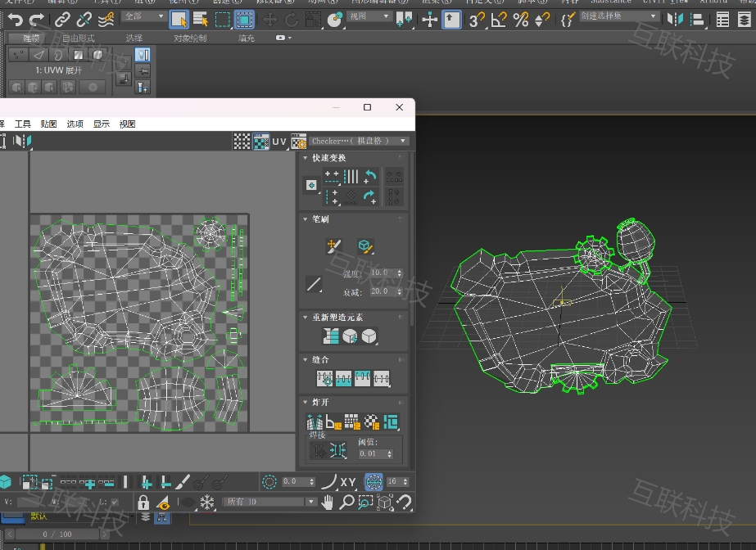This screenshot has height=550, width=756.
Task: Click the first Break icon in 炸开
Action: [x=315, y=422]
